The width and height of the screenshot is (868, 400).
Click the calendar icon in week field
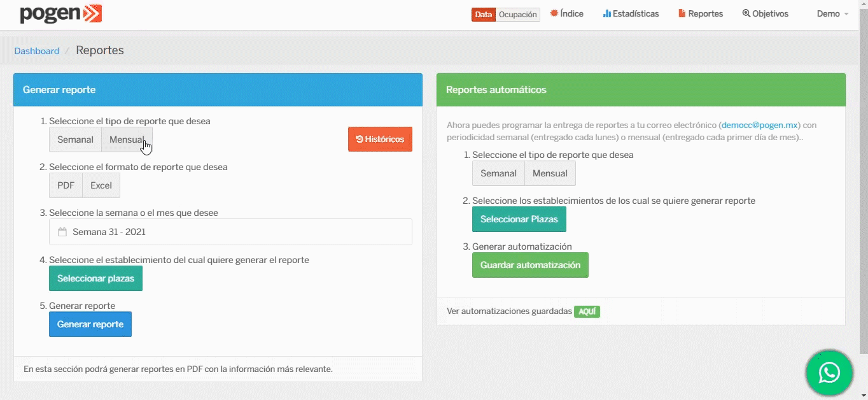pos(62,232)
